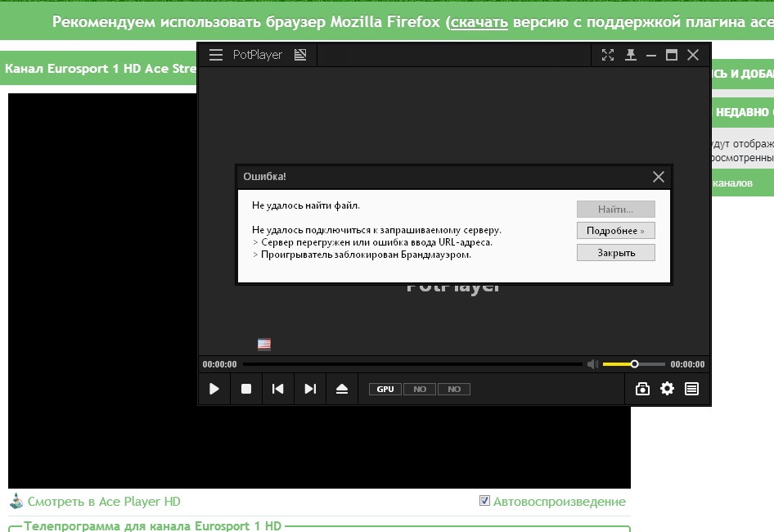
Task: Click the US flag icon in PotPlayer
Action: [x=264, y=344]
